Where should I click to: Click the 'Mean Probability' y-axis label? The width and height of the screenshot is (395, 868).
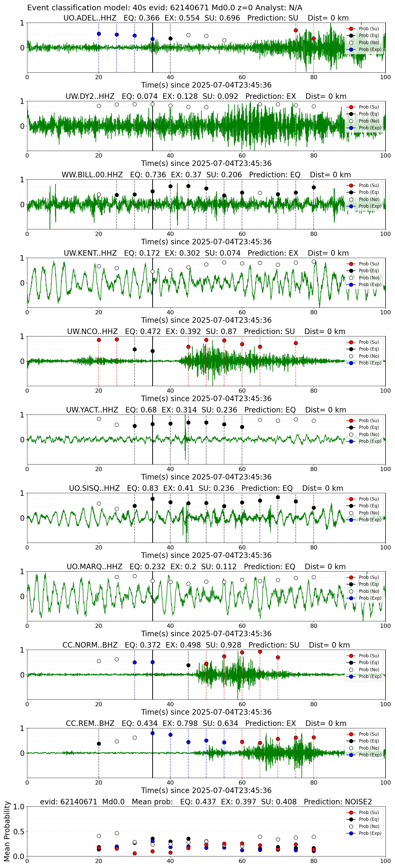7,831
